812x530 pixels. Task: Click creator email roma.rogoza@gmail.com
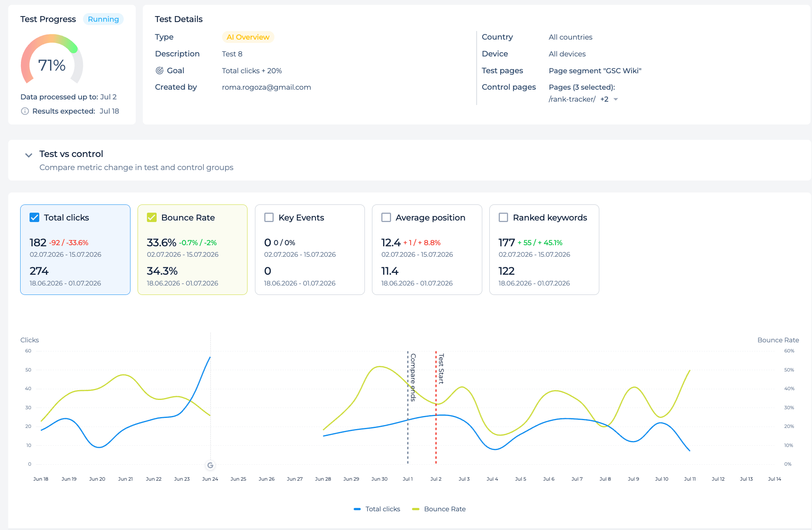tap(267, 87)
